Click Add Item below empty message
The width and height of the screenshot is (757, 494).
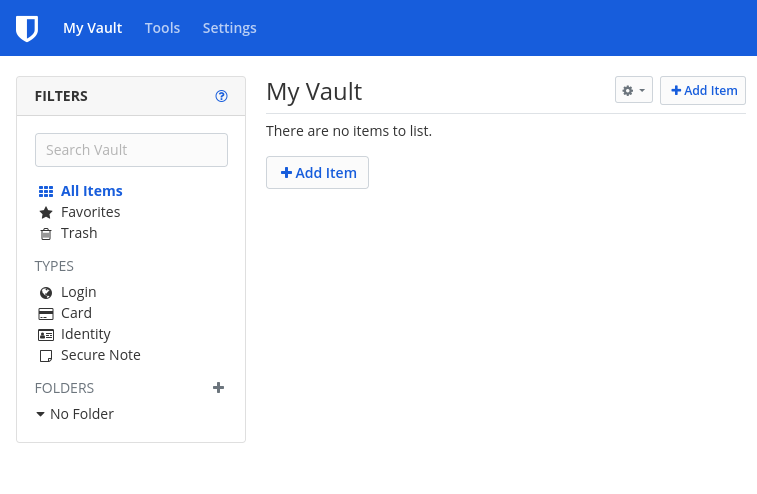click(317, 172)
